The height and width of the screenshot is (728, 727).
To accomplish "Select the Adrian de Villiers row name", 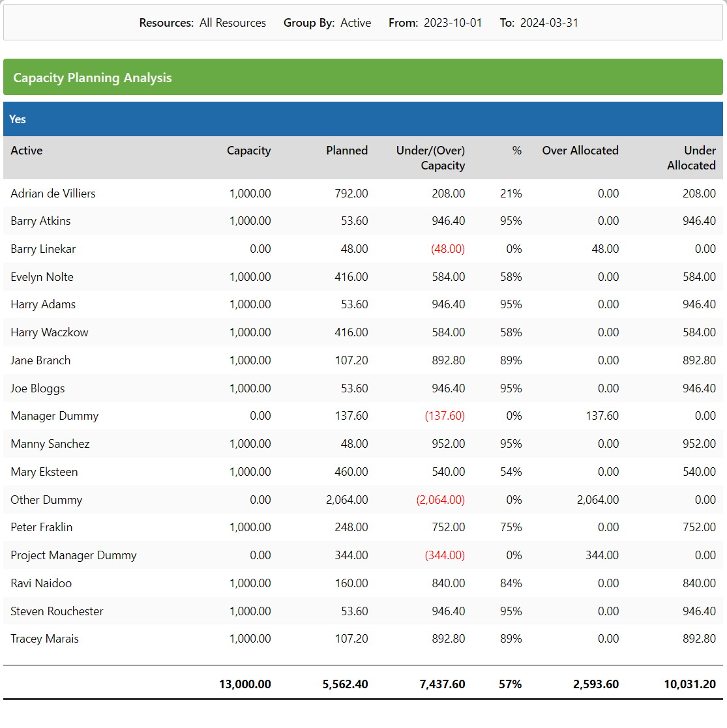I will 53,193.
